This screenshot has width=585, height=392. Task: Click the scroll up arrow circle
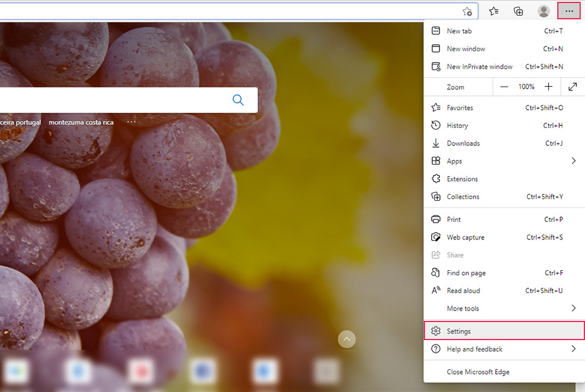click(x=347, y=340)
